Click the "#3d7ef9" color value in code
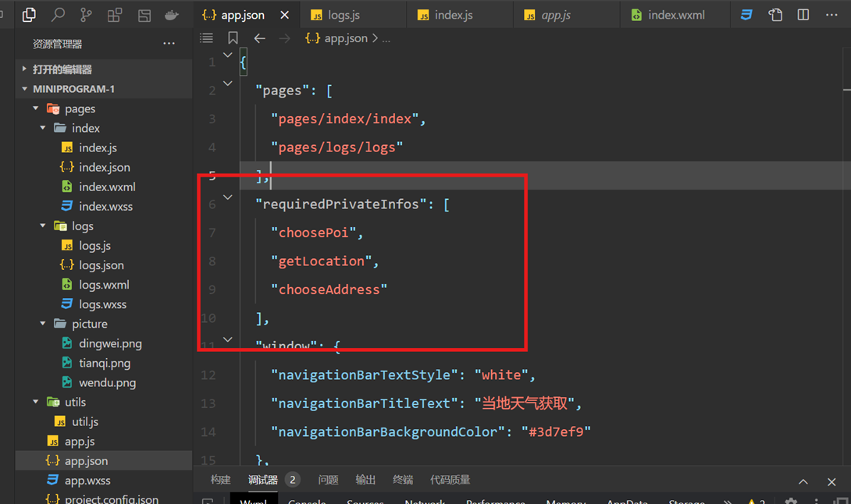Screen dimensions: 851x504 (556, 432)
